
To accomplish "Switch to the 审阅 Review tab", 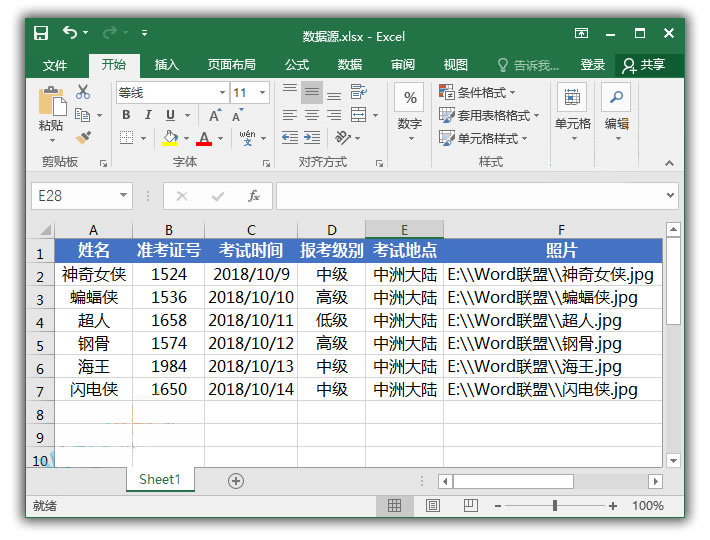I will click(x=403, y=65).
